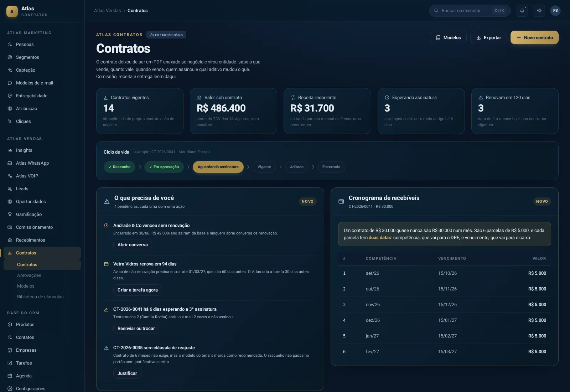Click Criar a tarefa agora

(x=138, y=290)
